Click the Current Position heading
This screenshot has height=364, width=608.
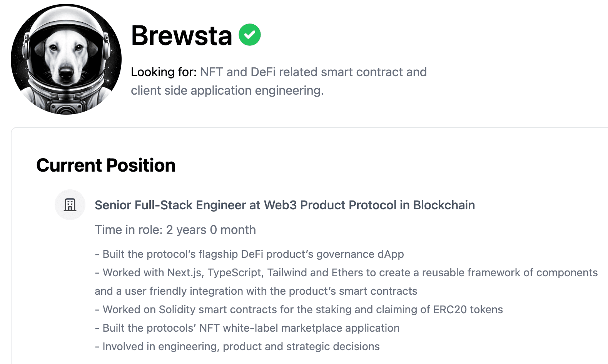coord(106,165)
